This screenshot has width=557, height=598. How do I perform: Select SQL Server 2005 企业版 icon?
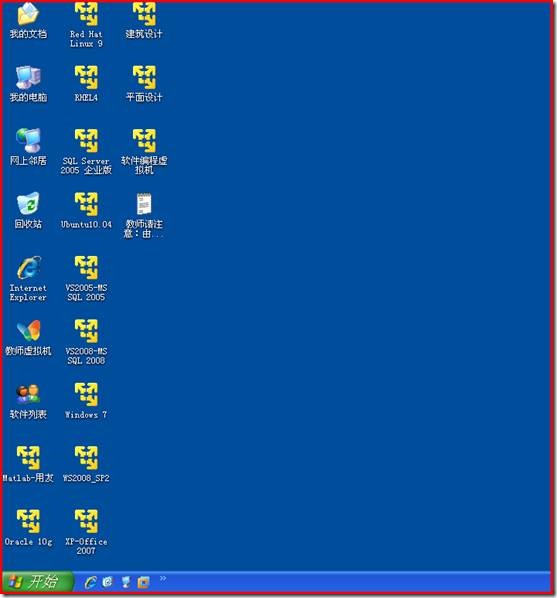coord(86,140)
